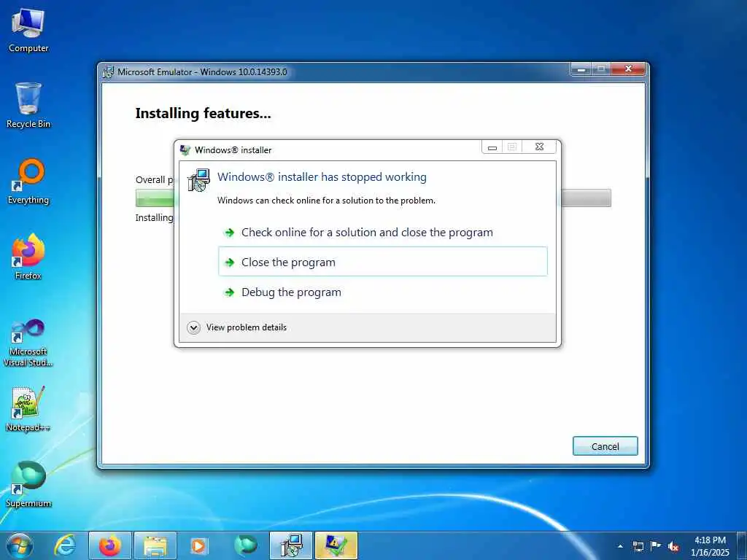
Task: Switch to the installer taskbar button
Action: click(291, 545)
